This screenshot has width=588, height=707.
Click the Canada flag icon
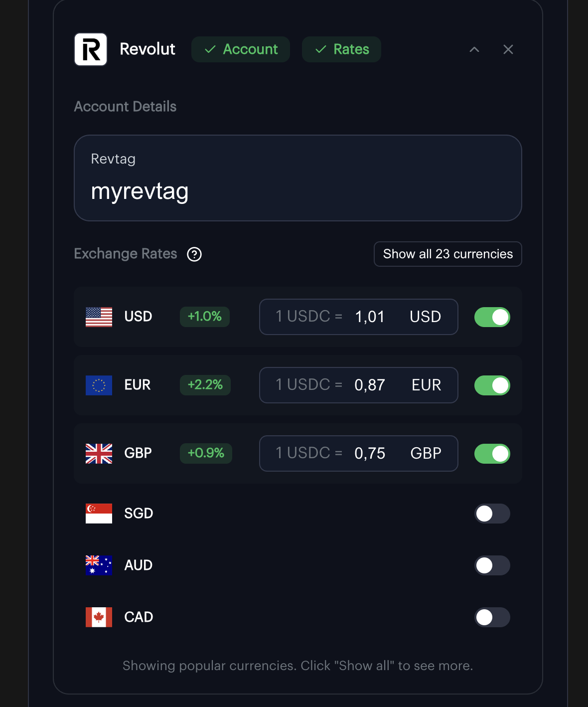[99, 617]
